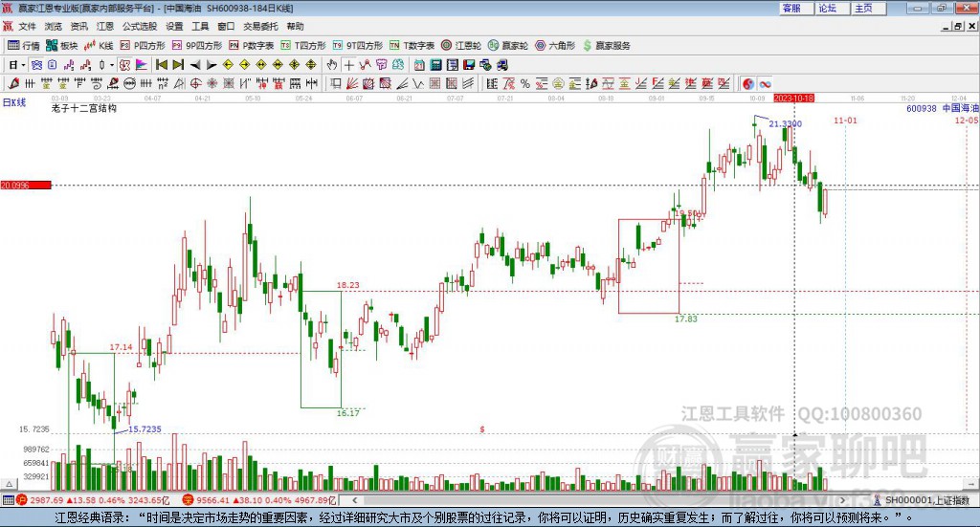Open the 江恩轮 Gann wheel
This screenshot has height=527, width=980.
[461, 46]
